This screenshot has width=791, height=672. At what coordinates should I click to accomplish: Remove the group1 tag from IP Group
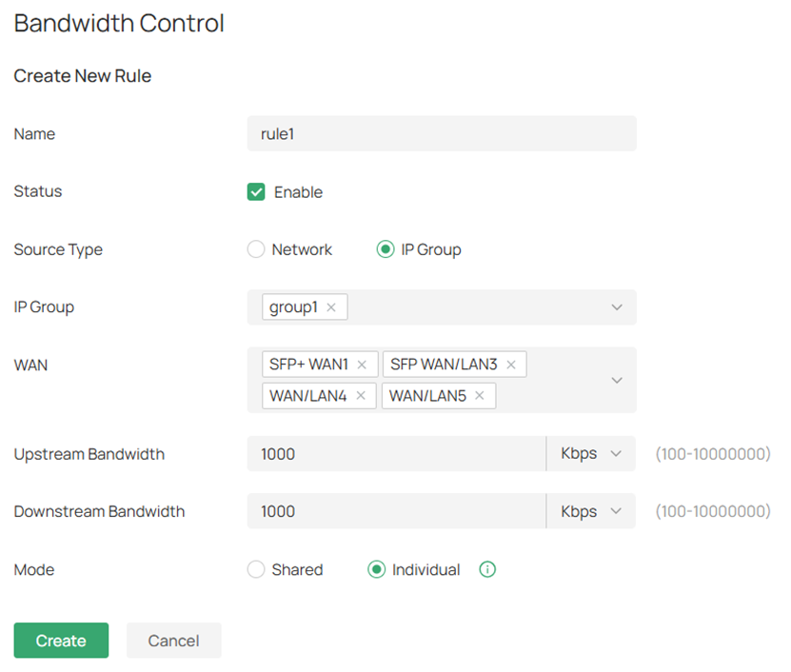tap(331, 306)
